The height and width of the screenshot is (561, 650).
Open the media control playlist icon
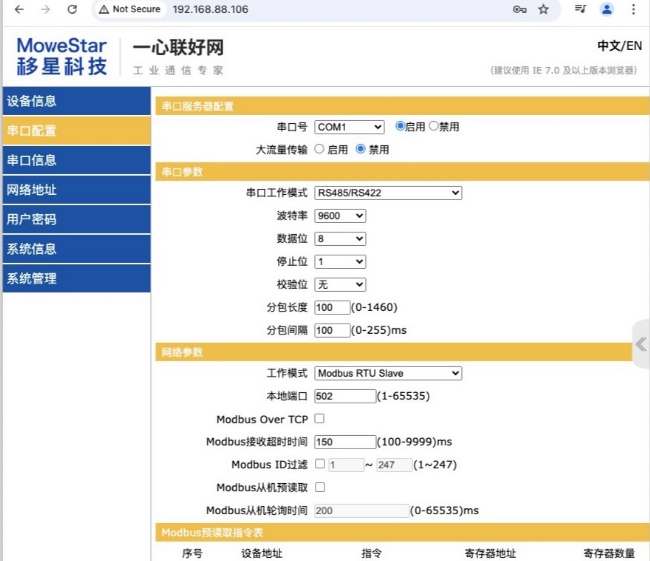click(x=580, y=9)
